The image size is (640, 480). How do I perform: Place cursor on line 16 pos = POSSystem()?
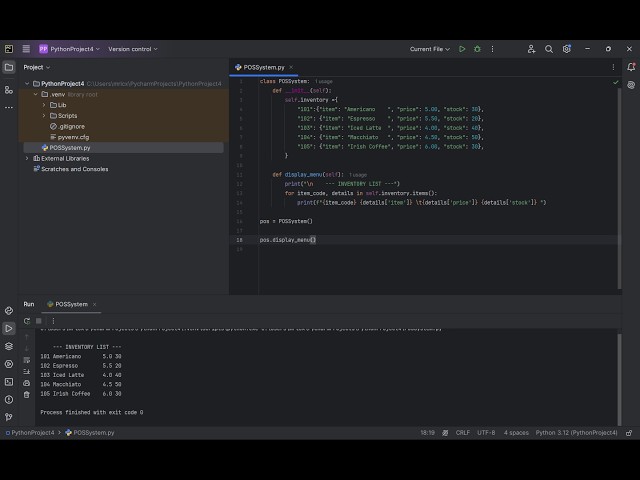286,221
